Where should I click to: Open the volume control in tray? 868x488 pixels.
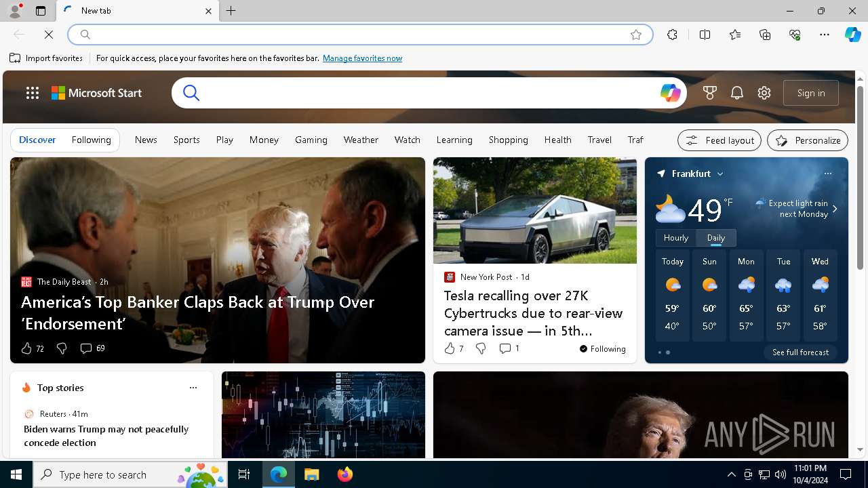coord(781,474)
